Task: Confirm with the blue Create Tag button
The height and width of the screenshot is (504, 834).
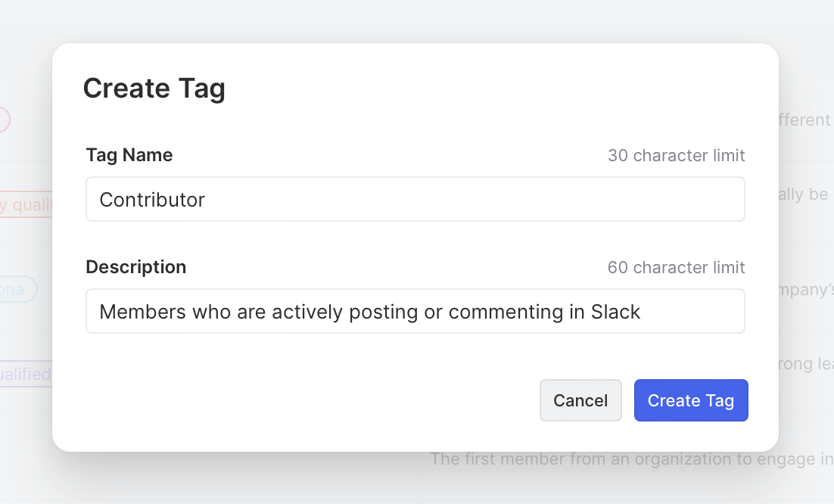Action: [x=690, y=400]
